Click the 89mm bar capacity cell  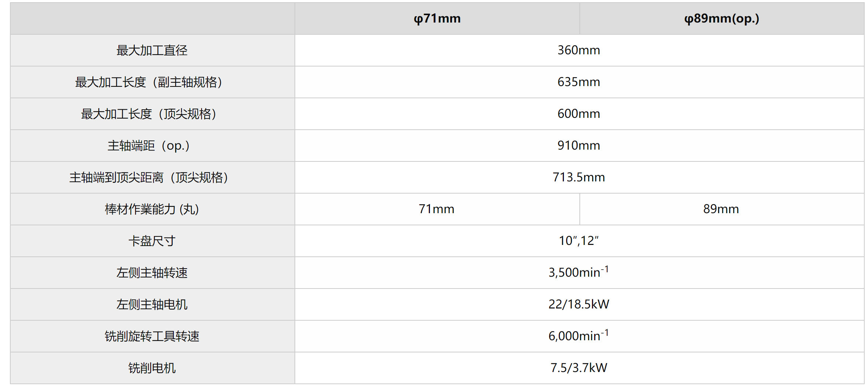tap(721, 209)
